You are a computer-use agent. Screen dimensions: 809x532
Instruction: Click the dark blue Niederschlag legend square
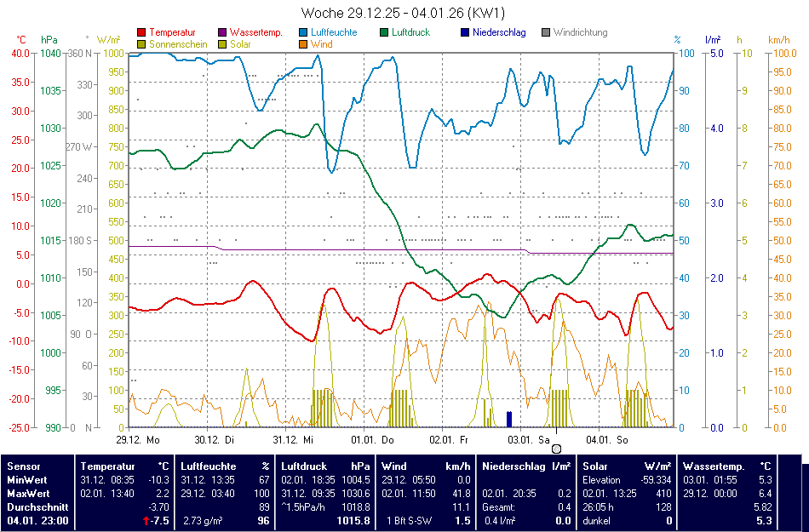point(465,32)
